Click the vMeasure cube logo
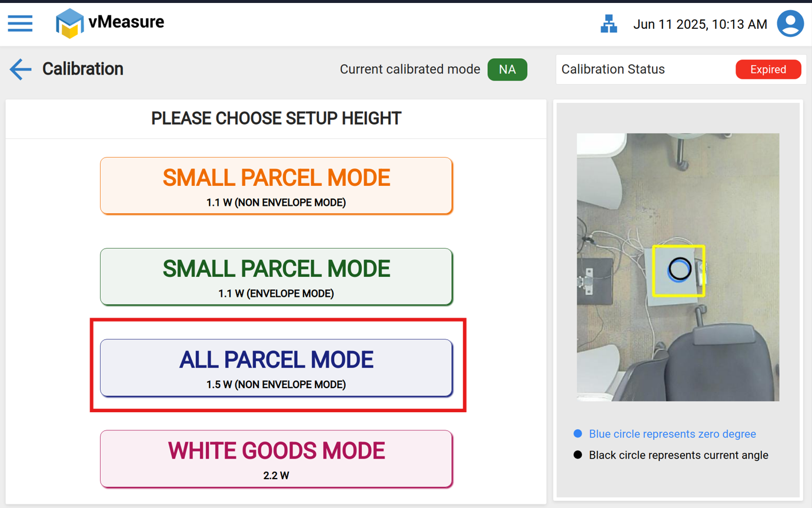This screenshot has height=508, width=812. point(69,24)
